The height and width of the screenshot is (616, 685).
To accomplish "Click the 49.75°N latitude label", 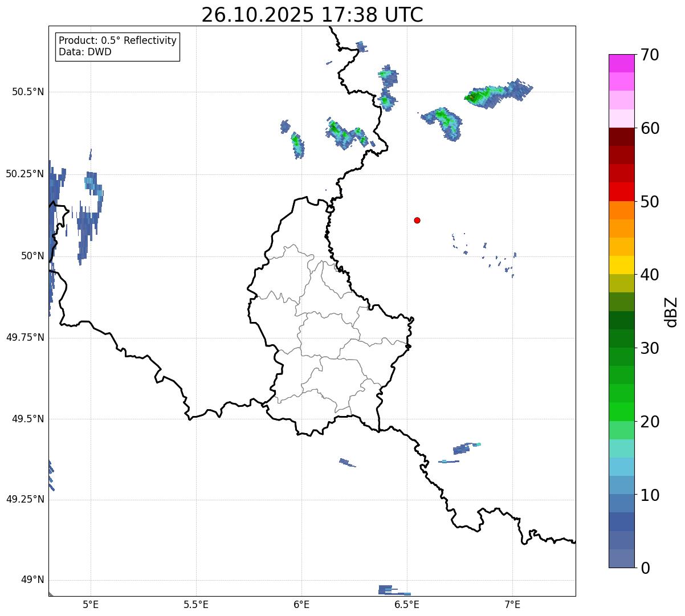I will point(25,337).
